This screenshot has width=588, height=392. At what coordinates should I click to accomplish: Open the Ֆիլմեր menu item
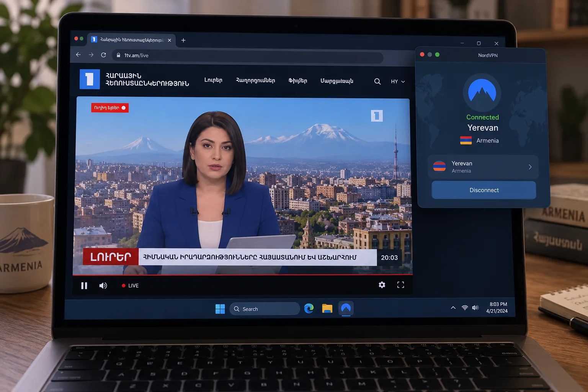click(x=298, y=80)
